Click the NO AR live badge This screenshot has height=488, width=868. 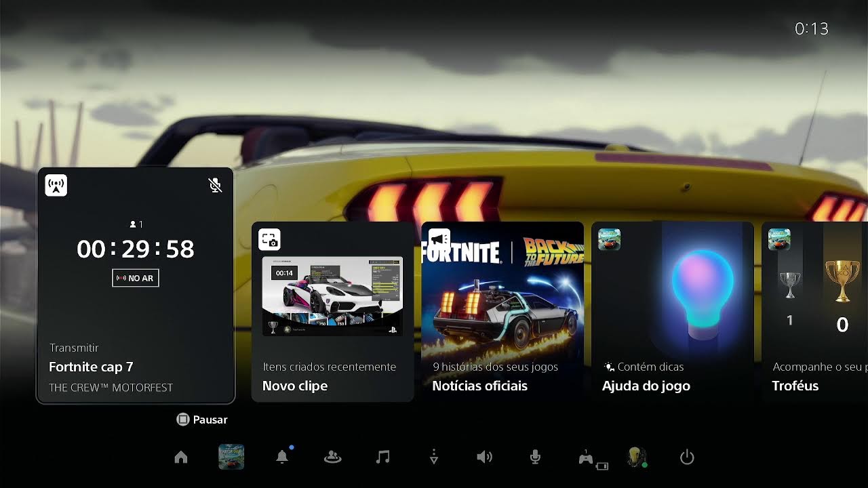pos(136,278)
